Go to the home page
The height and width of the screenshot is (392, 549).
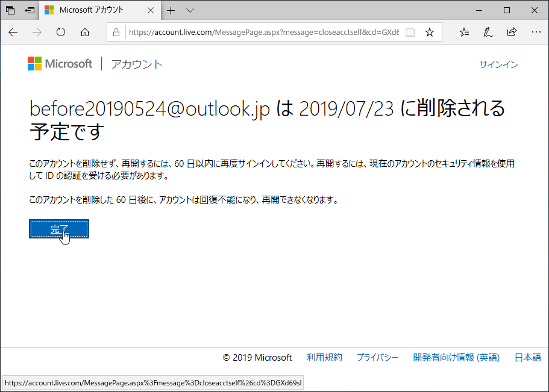85,33
